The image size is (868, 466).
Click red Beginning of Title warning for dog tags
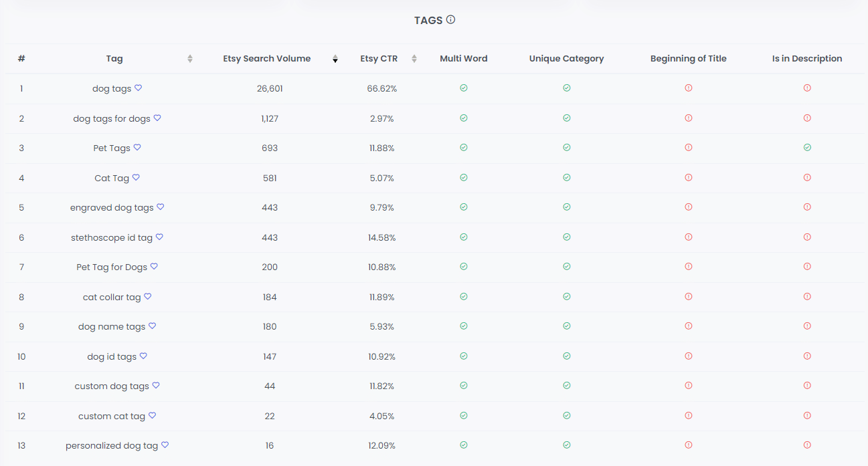click(689, 88)
